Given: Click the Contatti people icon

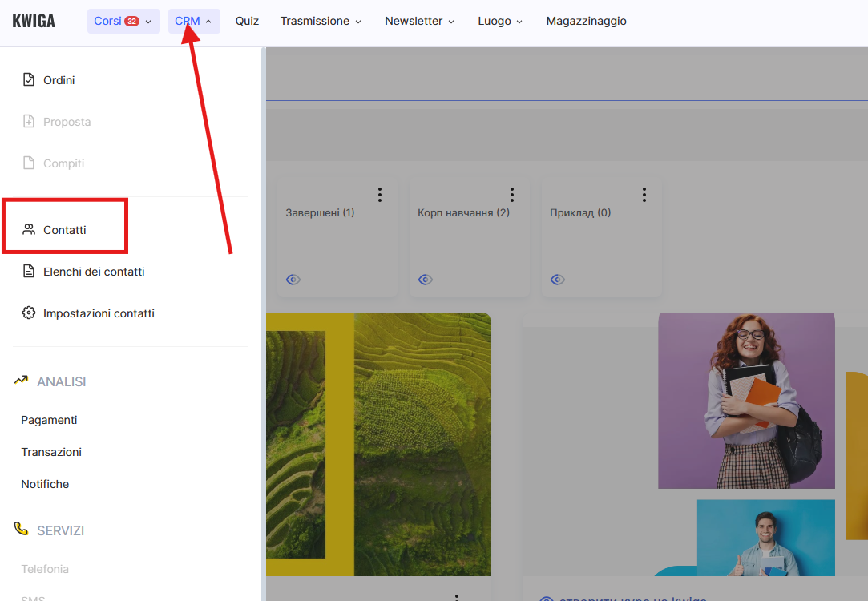Looking at the screenshot, I should (x=29, y=230).
